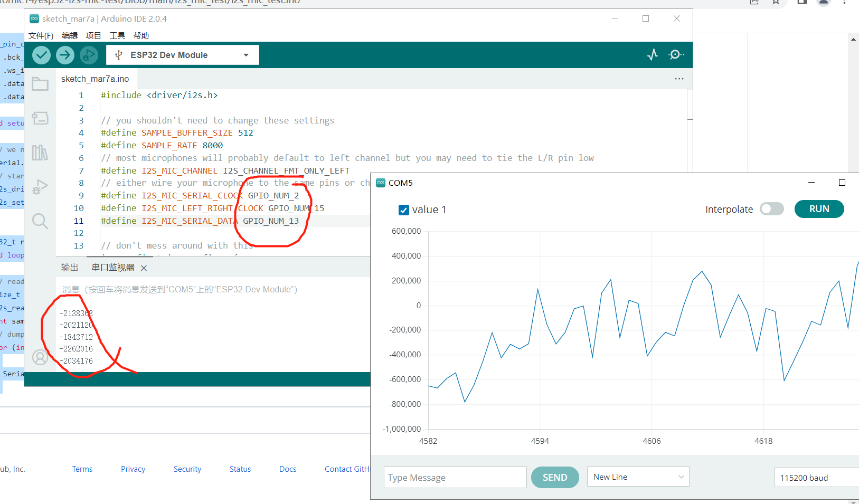This screenshot has height=504, width=859.
Task: Open the 工具 menu
Action: pos(117,35)
